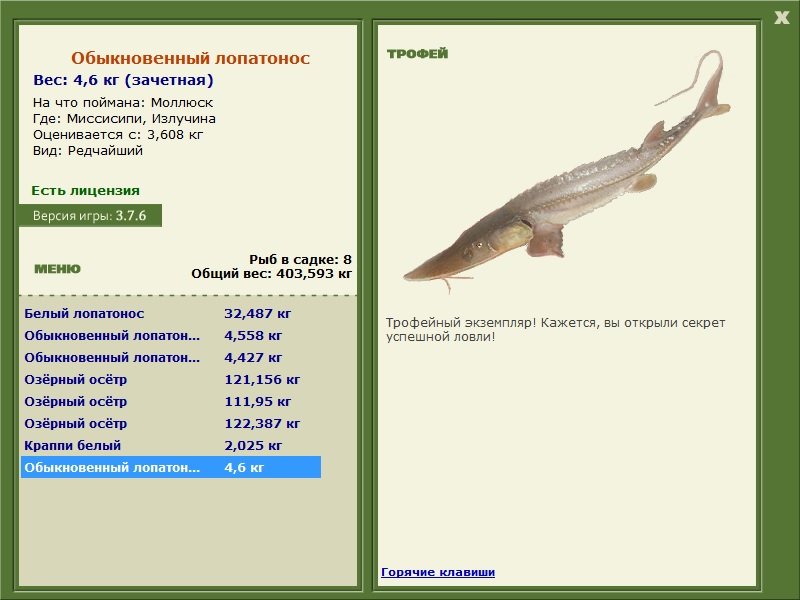Select Обыкновенный лопатонос 4,558 кг row
This screenshot has width=800, height=600.
pos(171,336)
